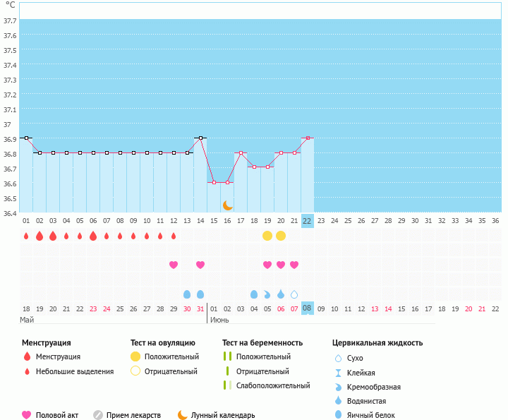This screenshot has width=508, height=420.
Task: Click the yellow 'Положительный' ovulation legend circle
Action: click(135, 356)
